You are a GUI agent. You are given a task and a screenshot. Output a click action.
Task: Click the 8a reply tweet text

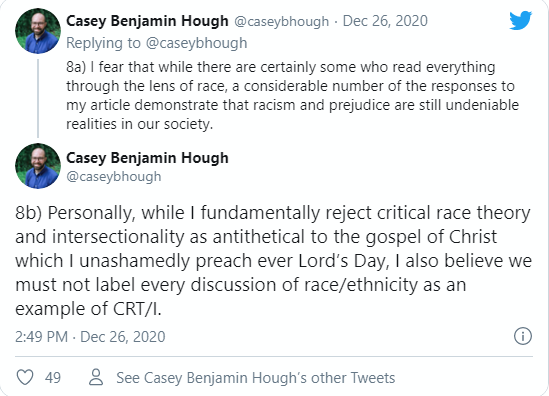click(x=292, y=95)
